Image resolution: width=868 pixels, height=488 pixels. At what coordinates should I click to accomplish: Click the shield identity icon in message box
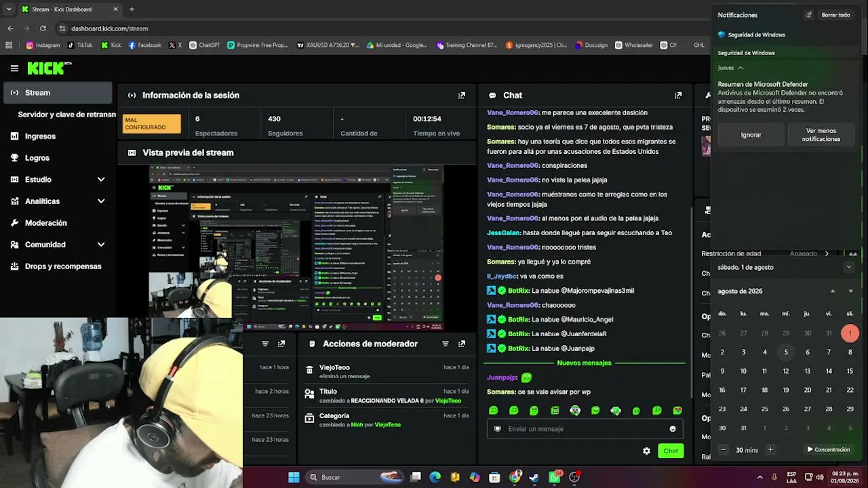498,428
